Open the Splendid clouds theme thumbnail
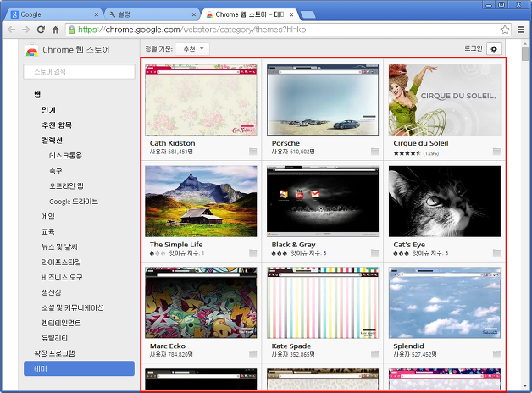Viewport: 532px width, 393px height. pyautogui.click(x=445, y=302)
